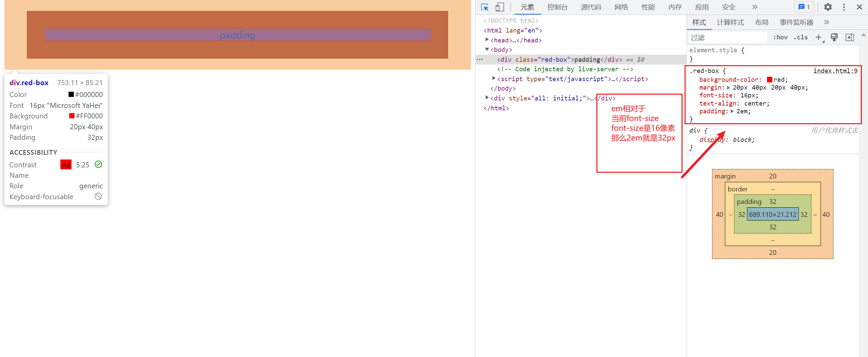Toggle the element state paintbrush icon
Image resolution: width=868 pixels, height=357 pixels.
click(x=834, y=37)
